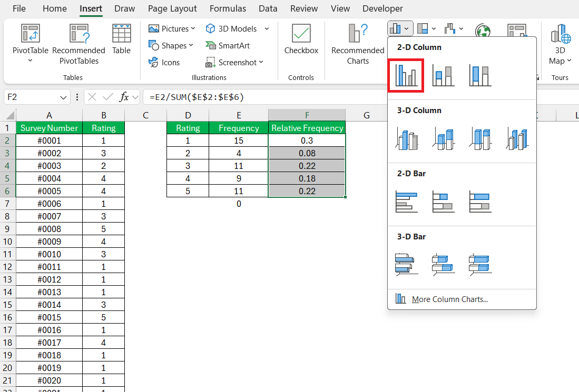
Task: Pick 3-D 100% Stacked Column chart
Action: (480, 139)
